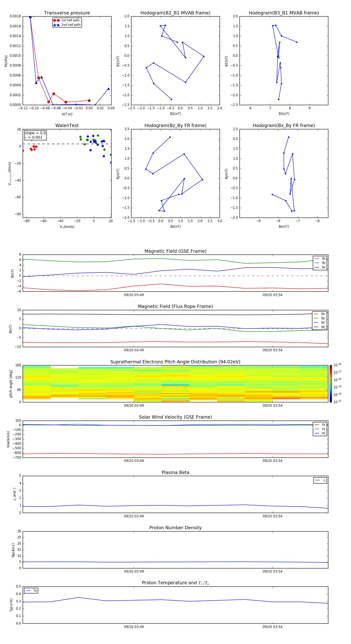Image resolution: width=351 pixels, height=644 pixels.
Task: Click "09/20 03:54" tick under Plasma Beta plot
Action: point(272,516)
